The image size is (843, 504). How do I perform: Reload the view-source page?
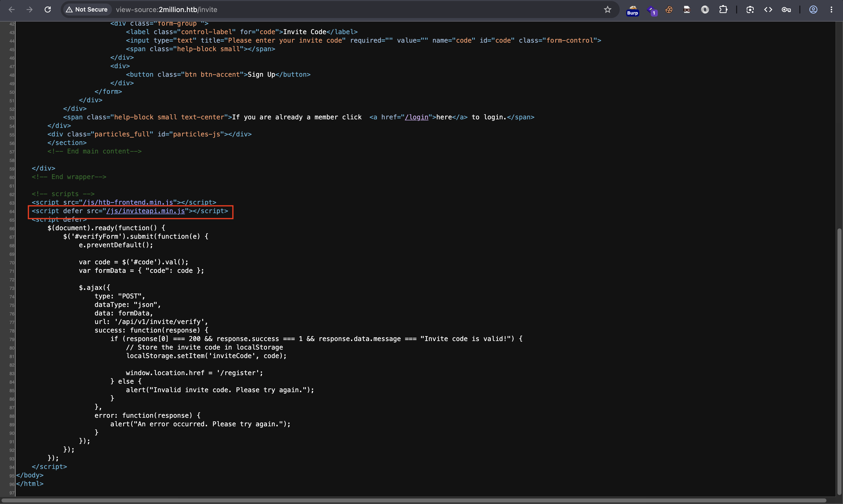coord(48,10)
